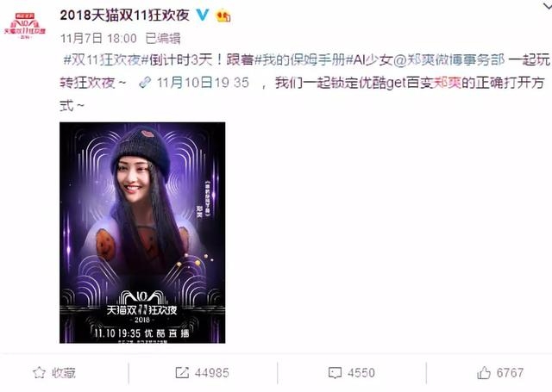Click the comment bubble icon
This screenshot has height=392, width=552.
335,373
